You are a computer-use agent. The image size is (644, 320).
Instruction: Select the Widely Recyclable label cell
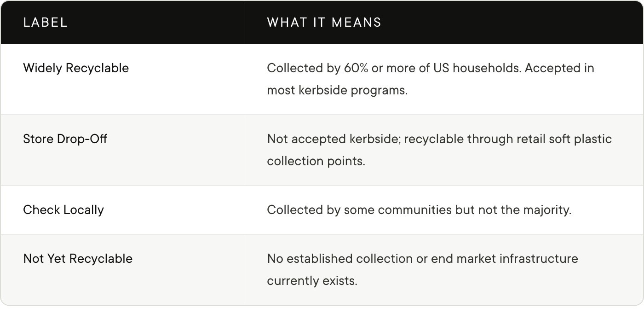click(122, 79)
